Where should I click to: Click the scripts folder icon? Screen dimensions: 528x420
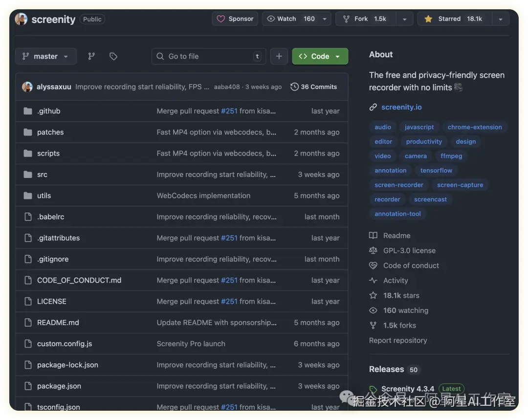tap(28, 153)
